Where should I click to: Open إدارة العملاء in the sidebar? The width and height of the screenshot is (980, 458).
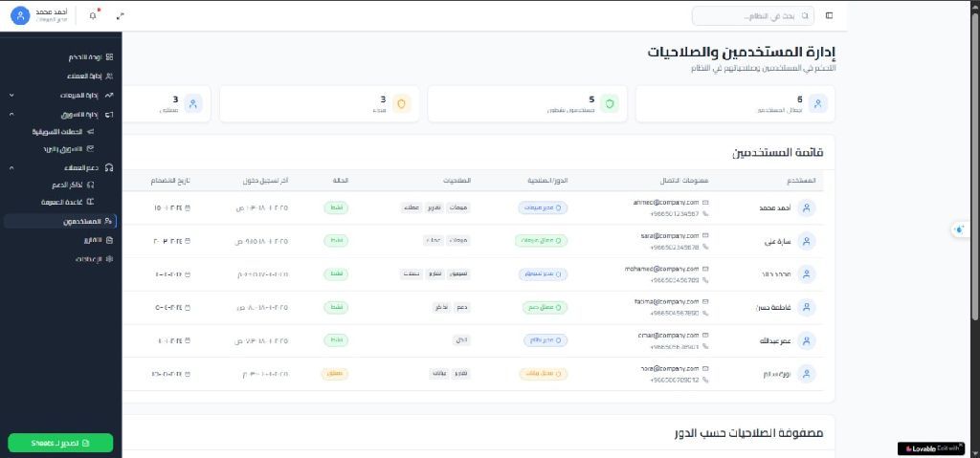pyautogui.click(x=84, y=76)
